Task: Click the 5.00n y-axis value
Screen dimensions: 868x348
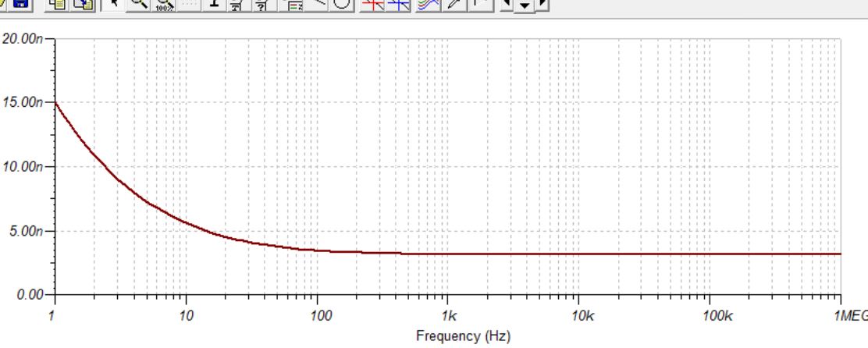Action: click(x=26, y=231)
